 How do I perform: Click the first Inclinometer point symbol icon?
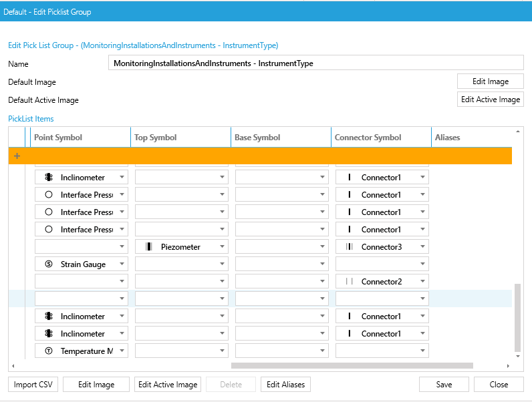(49, 177)
